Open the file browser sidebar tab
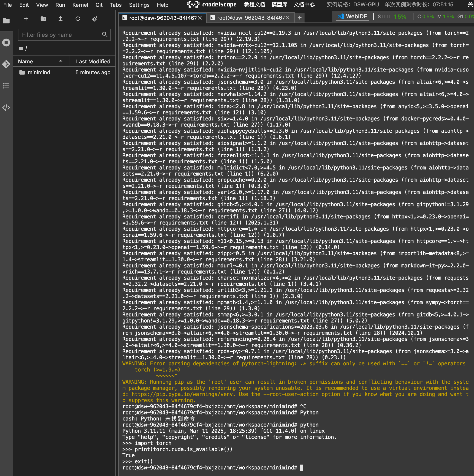This screenshot has width=474, height=476. (6, 21)
